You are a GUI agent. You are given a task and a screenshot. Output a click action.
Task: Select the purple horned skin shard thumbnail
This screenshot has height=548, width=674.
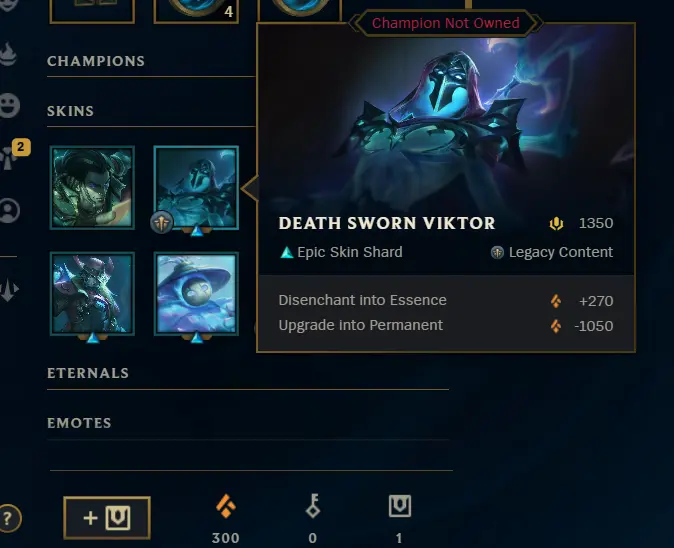(x=92, y=294)
